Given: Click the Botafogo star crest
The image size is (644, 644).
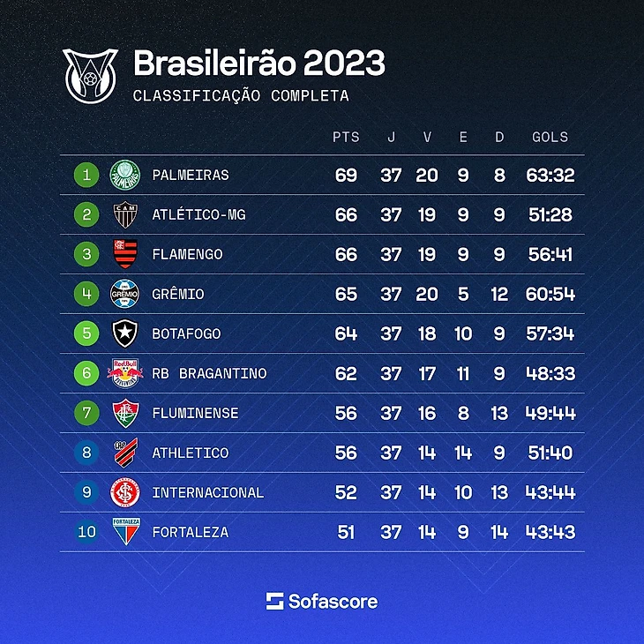Looking at the screenshot, I should [x=124, y=333].
